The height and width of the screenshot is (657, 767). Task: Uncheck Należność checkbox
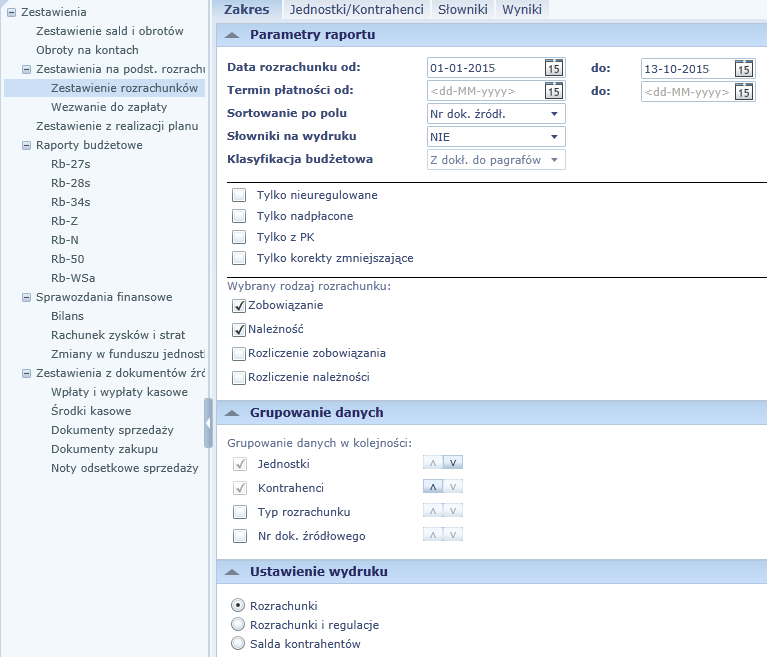(239, 330)
